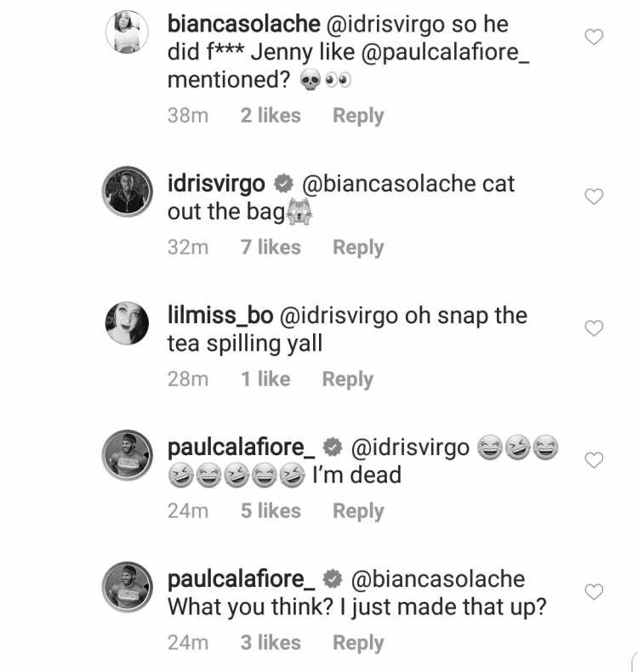The width and height of the screenshot is (638, 672).
Task: Open the lilmiss_bo username
Action: click(x=220, y=316)
